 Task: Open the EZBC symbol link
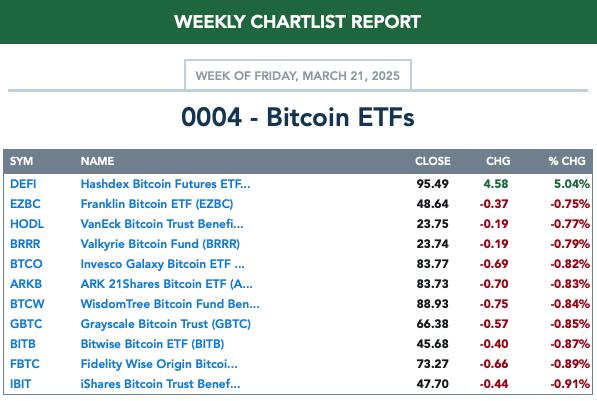pos(25,204)
